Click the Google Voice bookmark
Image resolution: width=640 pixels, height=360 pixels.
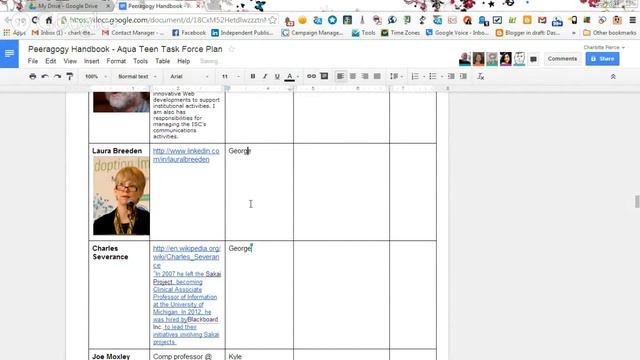(457, 33)
